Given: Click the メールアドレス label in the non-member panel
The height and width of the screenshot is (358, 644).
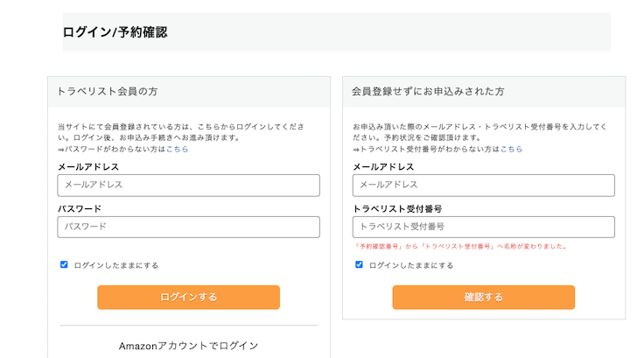Looking at the screenshot, I should pyautogui.click(x=383, y=166).
